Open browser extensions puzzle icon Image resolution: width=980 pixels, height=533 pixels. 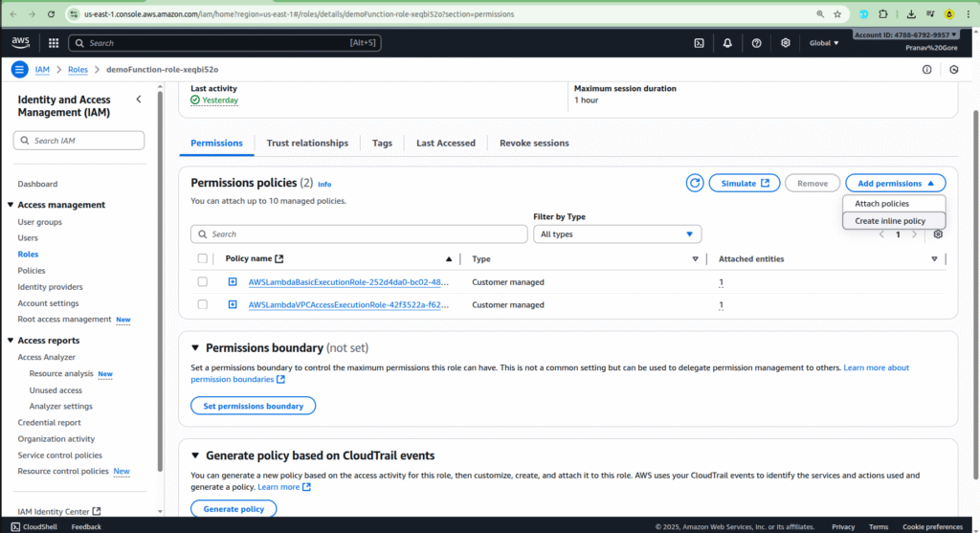click(883, 13)
